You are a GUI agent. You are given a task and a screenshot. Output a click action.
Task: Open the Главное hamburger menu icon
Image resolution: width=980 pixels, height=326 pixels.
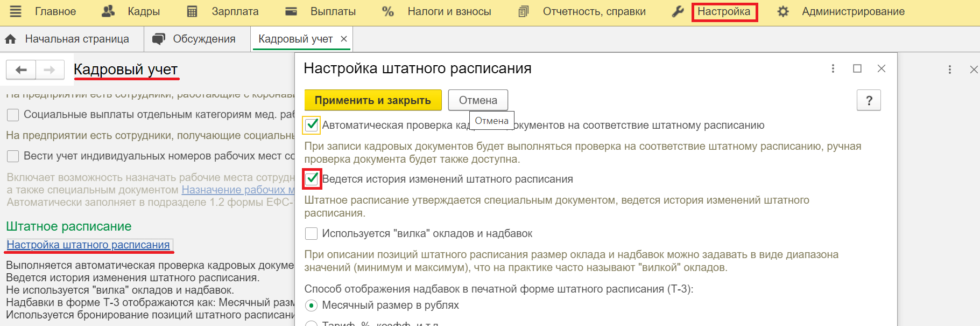tap(16, 11)
